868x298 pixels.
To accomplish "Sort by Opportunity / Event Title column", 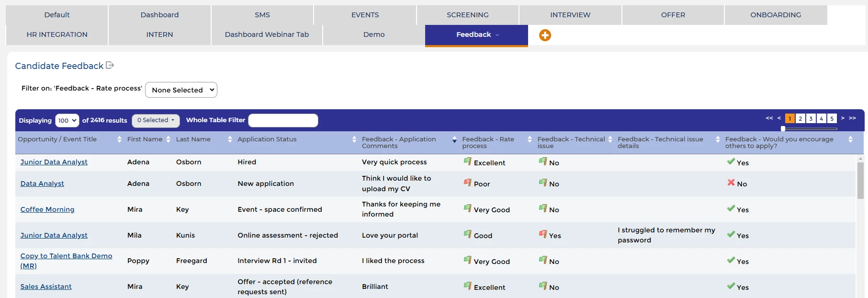I will point(119,139).
